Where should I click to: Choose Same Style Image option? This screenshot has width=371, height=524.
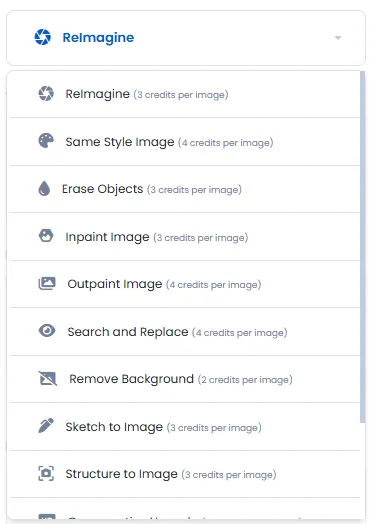[186, 142]
